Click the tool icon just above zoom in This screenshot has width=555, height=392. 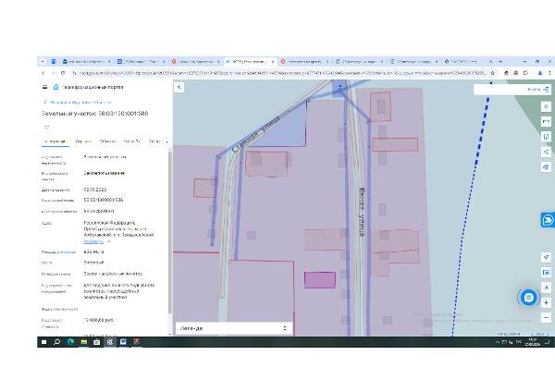click(546, 288)
